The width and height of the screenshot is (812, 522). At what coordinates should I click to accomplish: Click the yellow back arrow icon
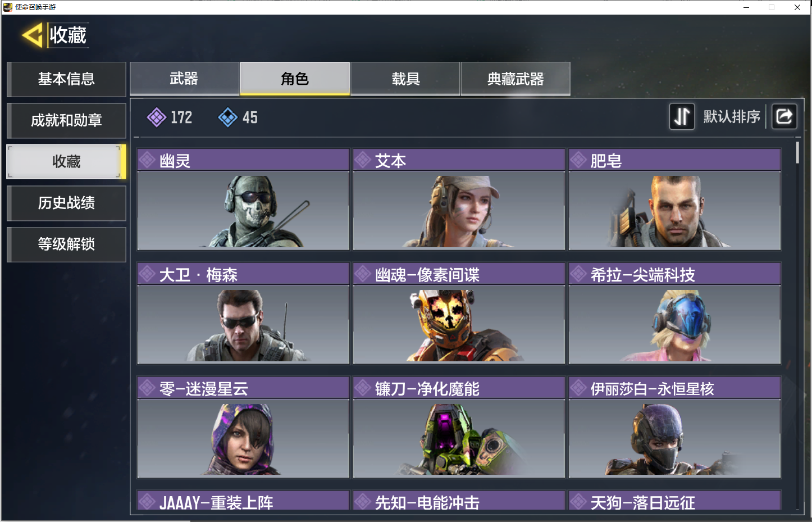tap(33, 35)
